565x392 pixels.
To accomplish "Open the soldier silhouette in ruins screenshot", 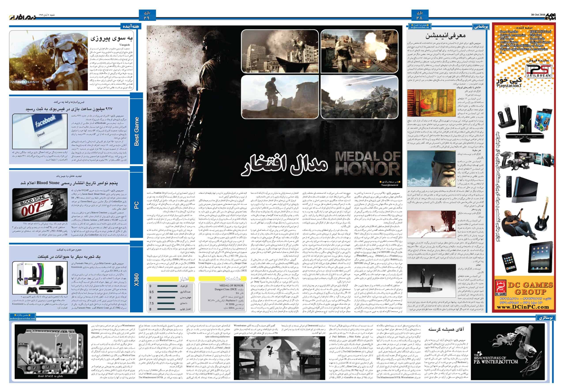I will coord(280,97).
